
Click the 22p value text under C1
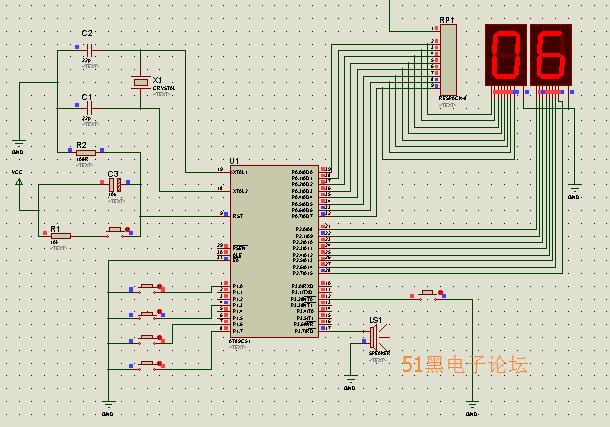[x=86, y=118]
